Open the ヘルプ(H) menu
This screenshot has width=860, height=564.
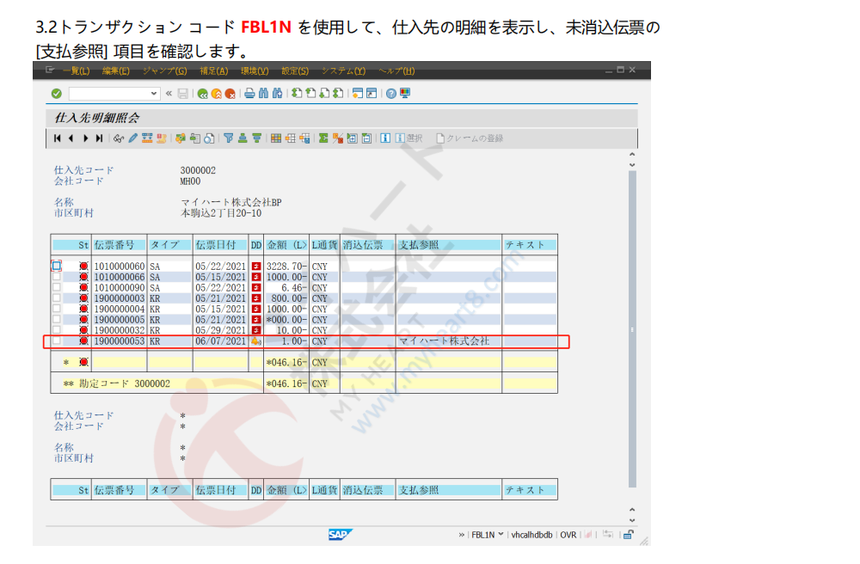[397, 71]
